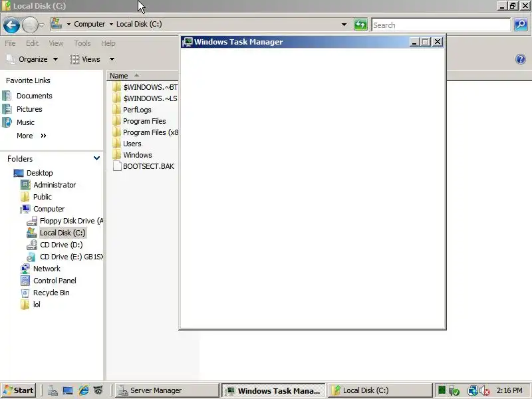This screenshot has height=399, width=532.
Task: Open the Edit menu
Action: pos(32,43)
